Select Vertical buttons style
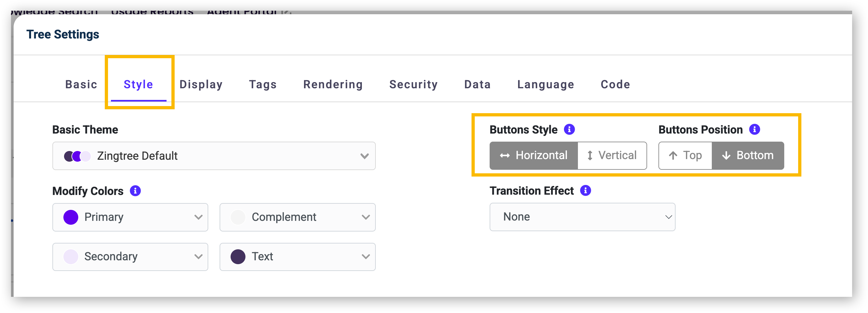The height and width of the screenshot is (313, 868). (x=612, y=155)
